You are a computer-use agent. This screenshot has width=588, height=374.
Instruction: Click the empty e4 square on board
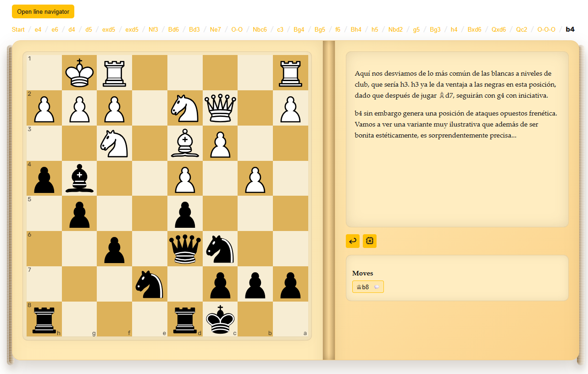pos(150,178)
